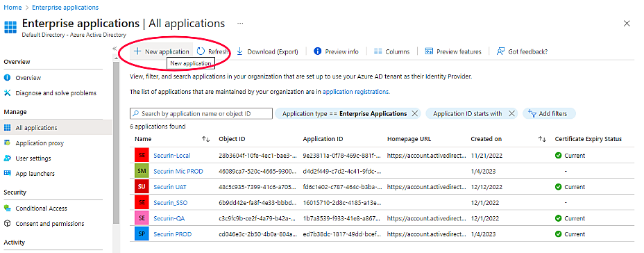
Task: Open Securin-Local application
Action: [171, 156]
